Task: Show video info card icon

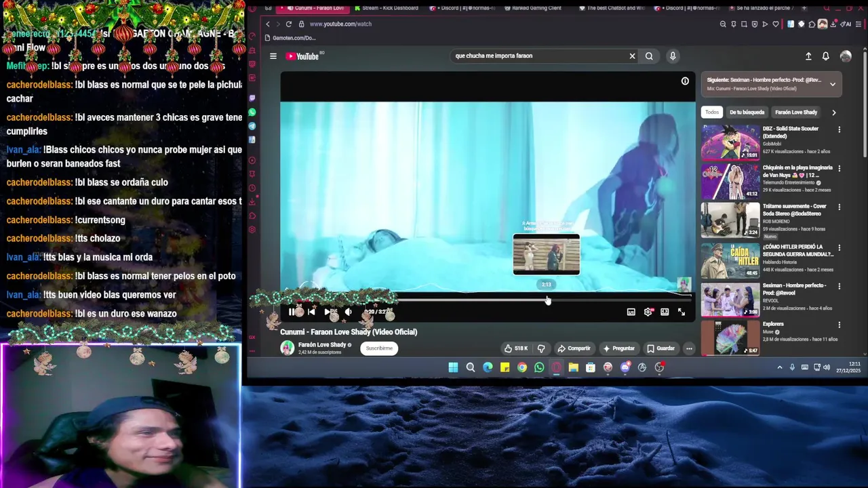Action: 685,81
